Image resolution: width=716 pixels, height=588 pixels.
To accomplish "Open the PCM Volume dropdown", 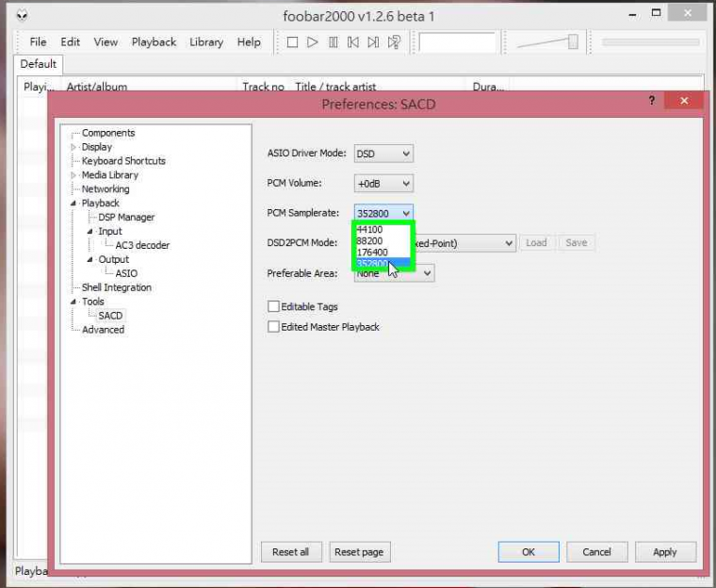I will [383, 184].
